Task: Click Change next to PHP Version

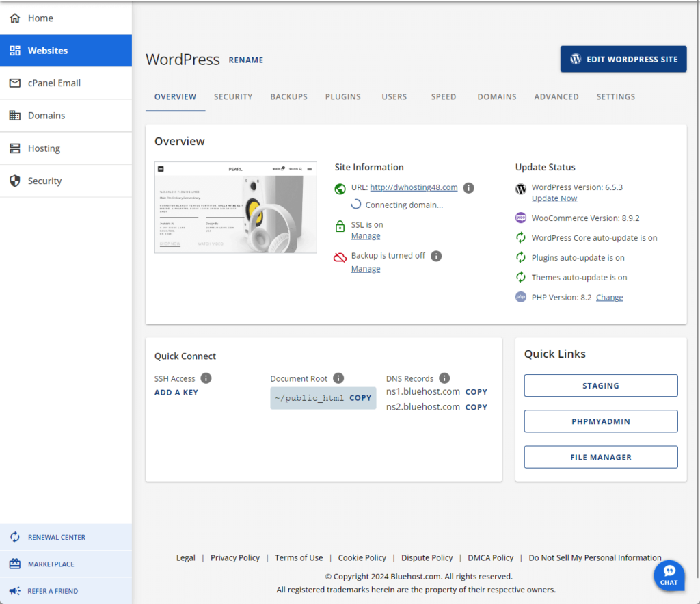Action: click(609, 297)
